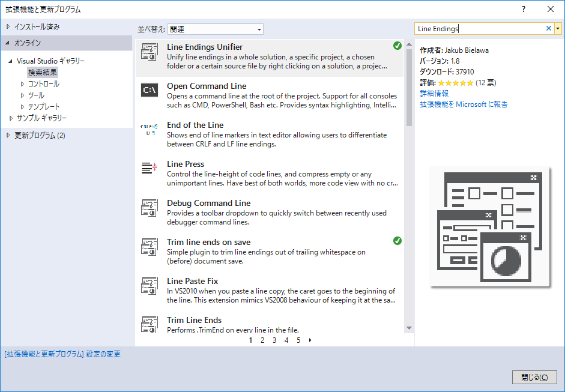Go to results page 5
The width and height of the screenshot is (565, 392).
[298, 340]
